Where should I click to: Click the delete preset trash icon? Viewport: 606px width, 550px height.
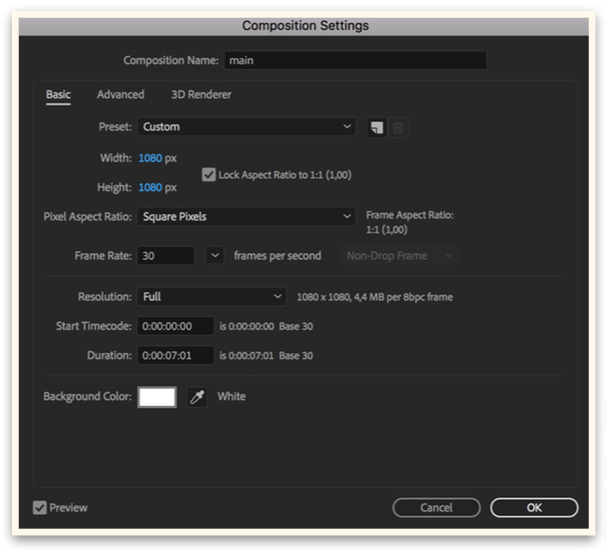(x=398, y=128)
